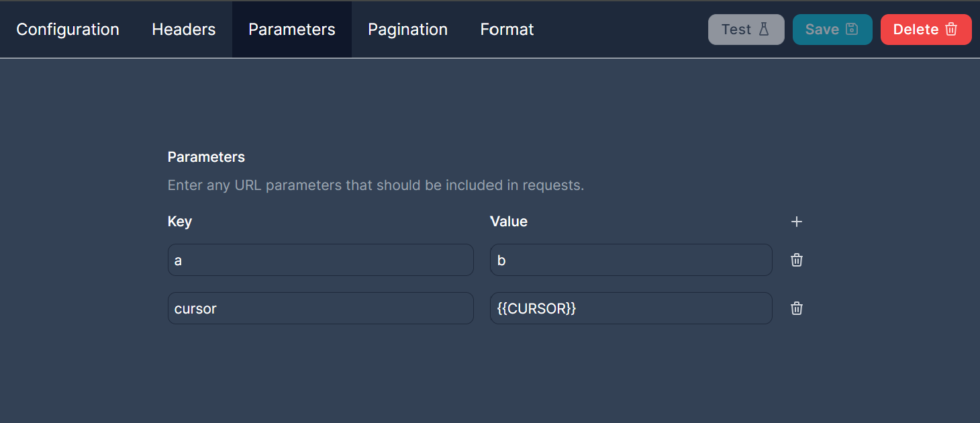Image resolution: width=980 pixels, height=423 pixels.
Task: Click the 'Value' column header label
Action: 509,222
